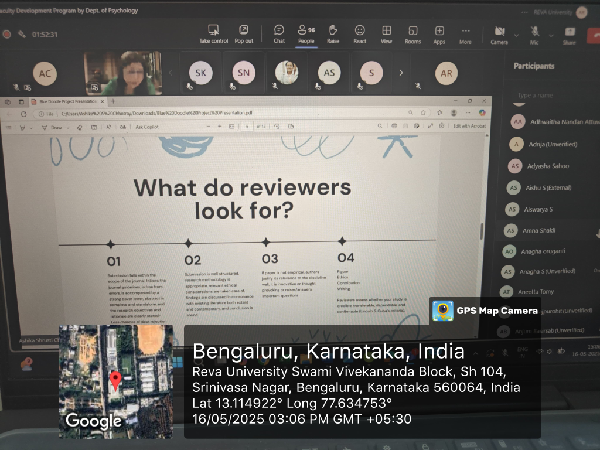Raise your hand in the meeting
The image size is (600, 450).
click(333, 34)
